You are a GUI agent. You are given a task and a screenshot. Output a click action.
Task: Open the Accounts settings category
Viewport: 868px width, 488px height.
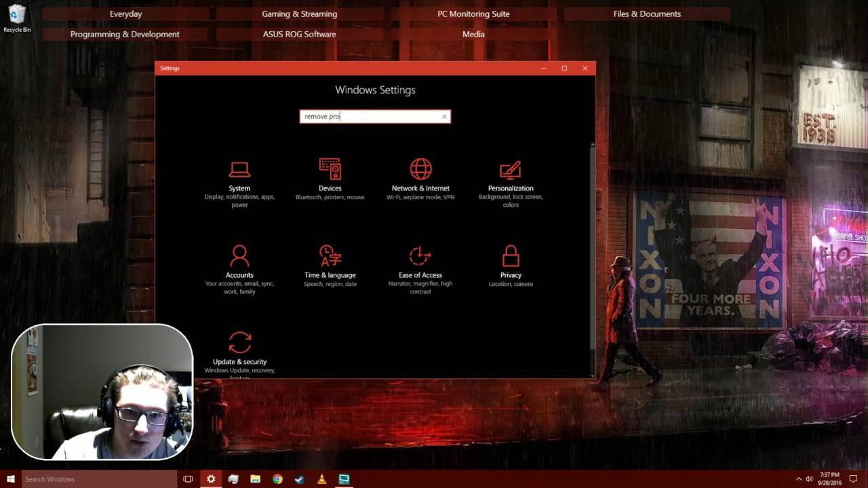pos(239,270)
